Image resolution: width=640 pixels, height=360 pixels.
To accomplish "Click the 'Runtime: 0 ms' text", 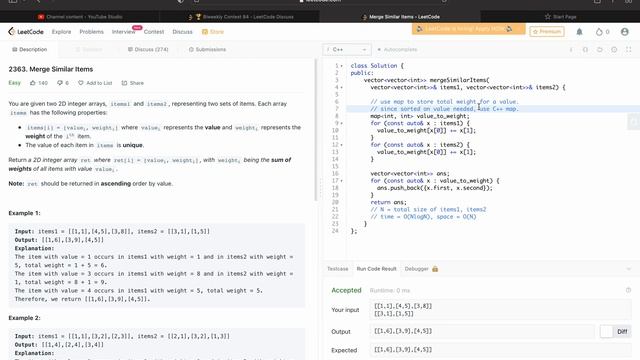I will pyautogui.click(x=390, y=290).
